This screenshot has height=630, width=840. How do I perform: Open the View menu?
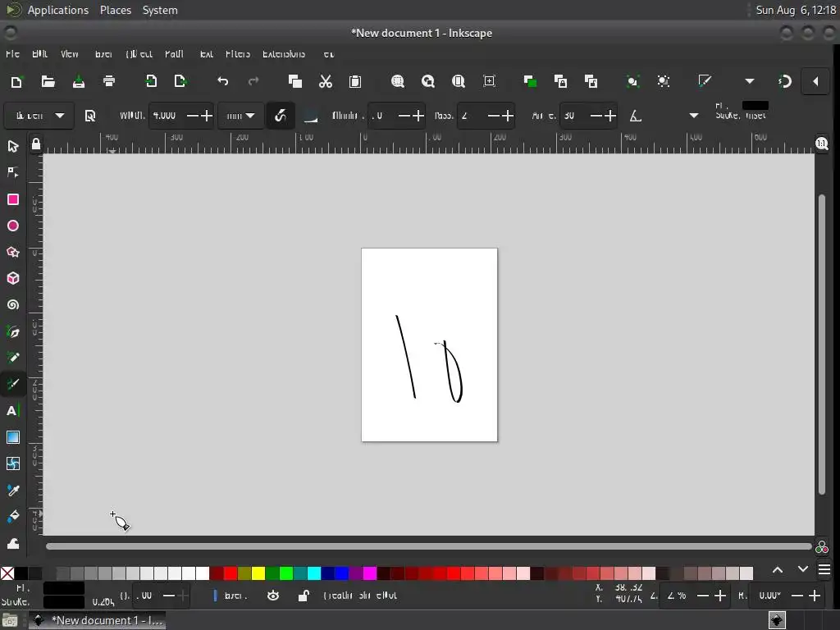(69, 54)
